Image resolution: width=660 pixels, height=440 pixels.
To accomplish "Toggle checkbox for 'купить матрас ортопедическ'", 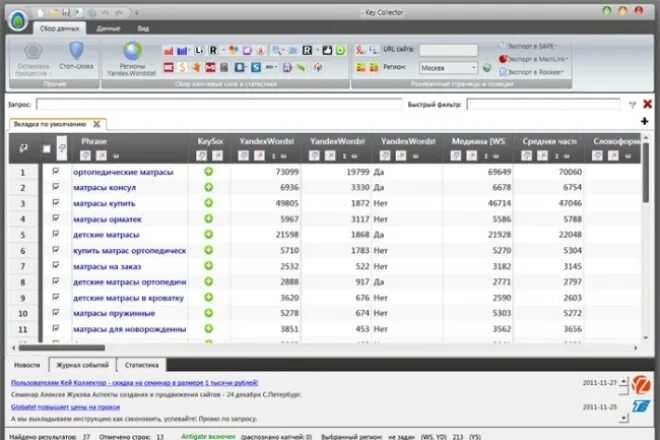I will coord(56,250).
